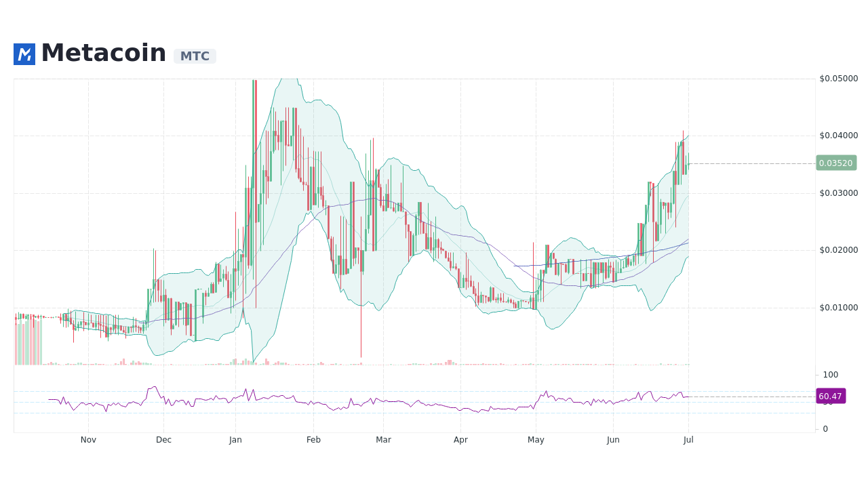Viewport: 868px width, 488px height.
Task: Click the blue Metacoin logo icon
Action: [x=24, y=54]
